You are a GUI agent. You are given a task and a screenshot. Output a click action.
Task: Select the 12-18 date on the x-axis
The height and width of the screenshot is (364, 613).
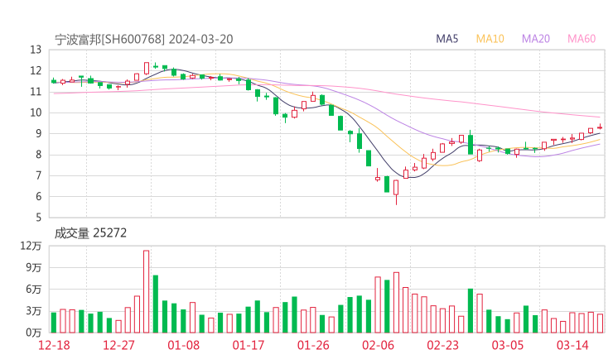click(x=55, y=345)
